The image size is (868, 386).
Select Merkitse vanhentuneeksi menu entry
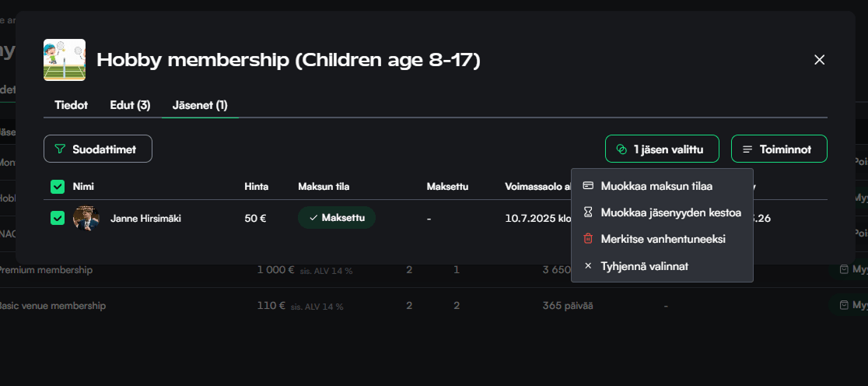pos(663,239)
